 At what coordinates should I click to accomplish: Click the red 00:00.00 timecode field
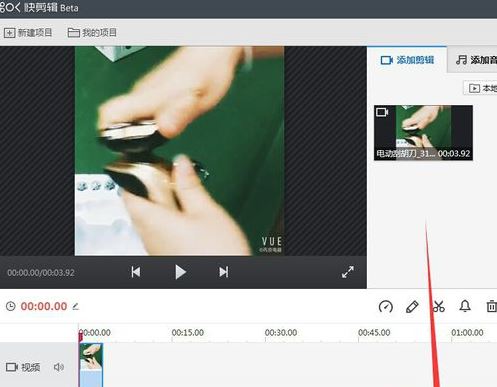tap(44, 306)
